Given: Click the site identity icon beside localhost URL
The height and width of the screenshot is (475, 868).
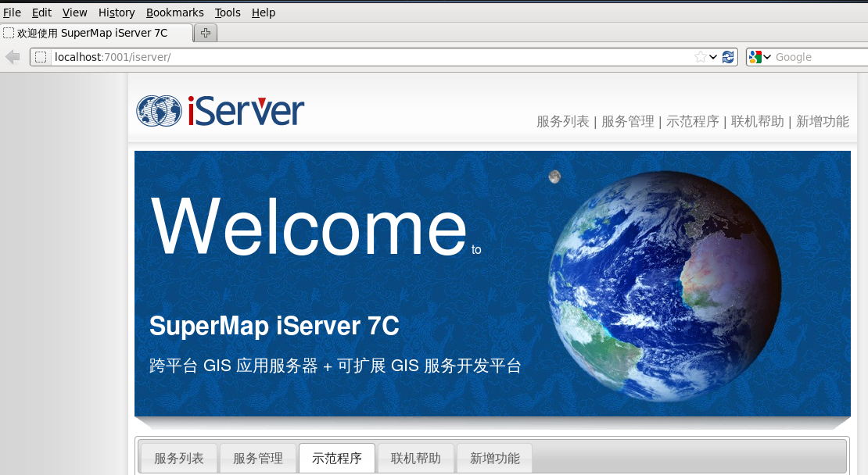Looking at the screenshot, I should point(41,57).
